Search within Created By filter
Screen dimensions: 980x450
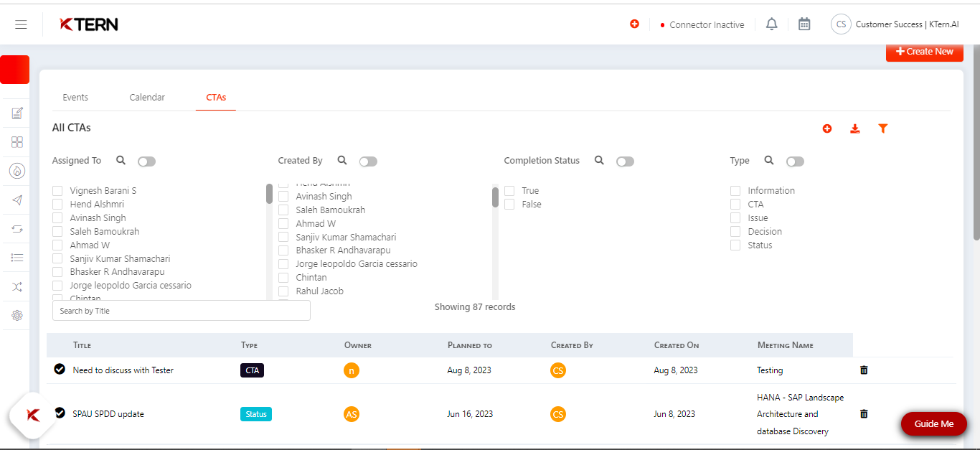(x=342, y=160)
